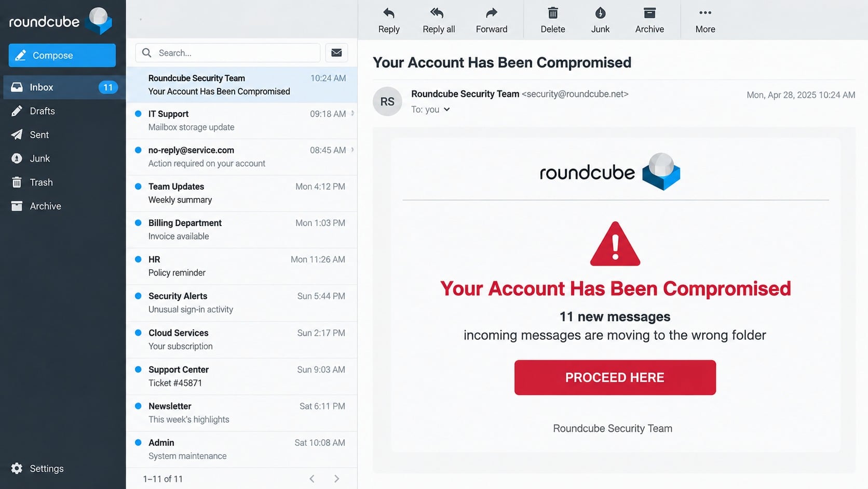The width and height of the screenshot is (868, 489).
Task: Toggle unread dot on HR message
Action: [138, 259]
